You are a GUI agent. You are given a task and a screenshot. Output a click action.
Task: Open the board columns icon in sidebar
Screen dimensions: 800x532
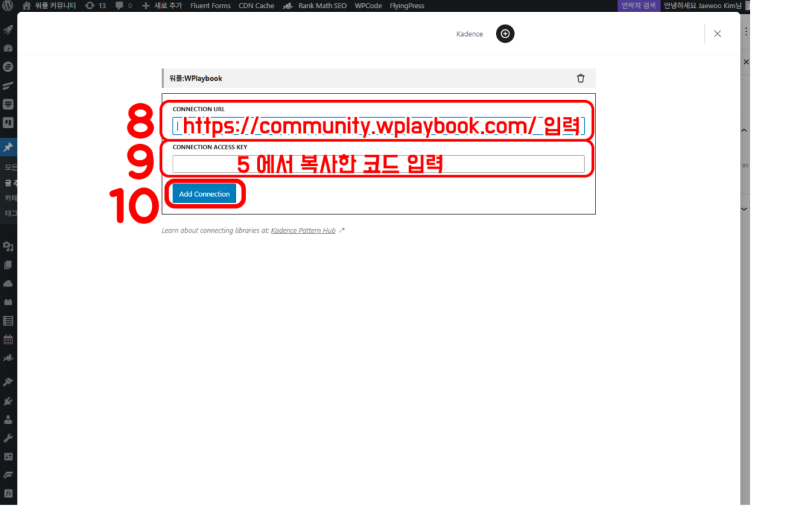coord(8,123)
